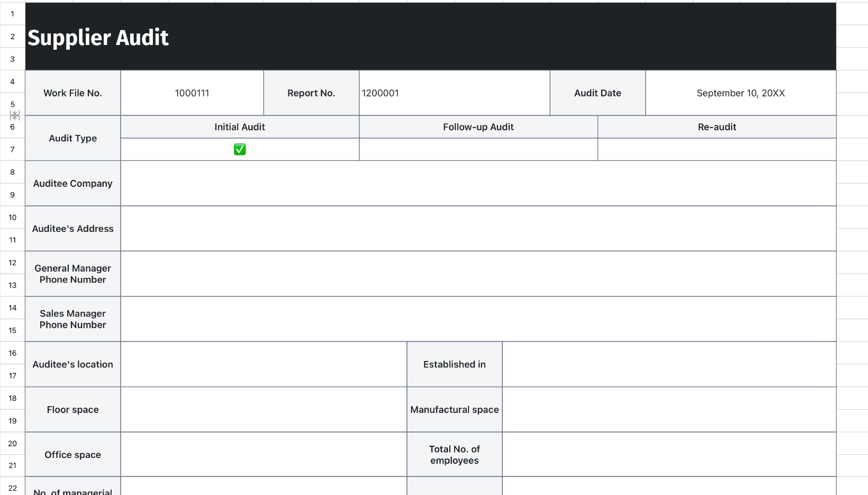
Task: Click the Manufactural space input cell
Action: click(x=670, y=410)
